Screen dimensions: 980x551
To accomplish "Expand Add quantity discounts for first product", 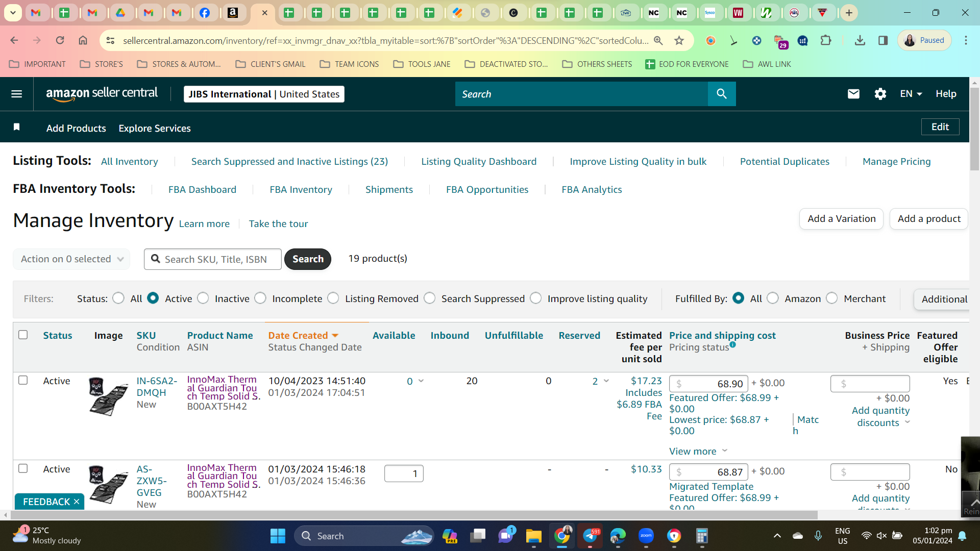I will click(881, 416).
